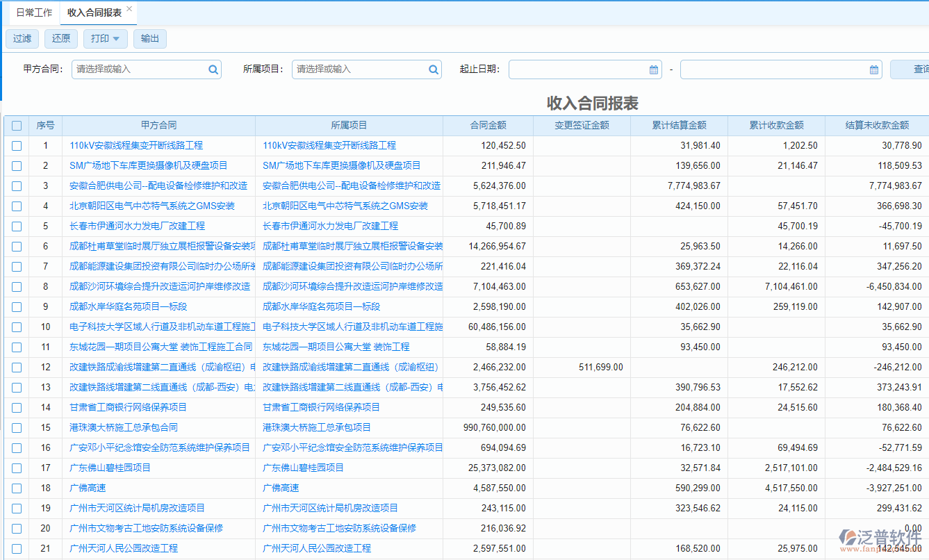Select all rows with the header checkbox
Screen dimensions: 929x560
[17, 126]
